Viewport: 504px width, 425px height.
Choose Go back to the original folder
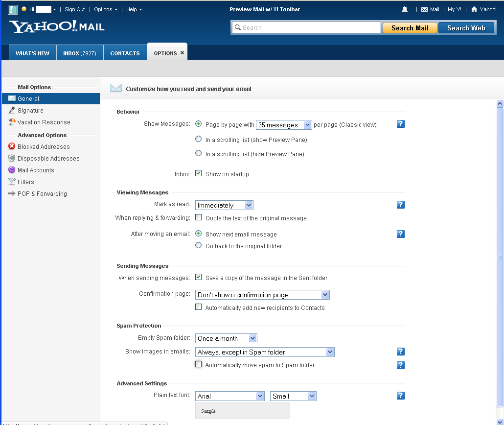coord(199,245)
